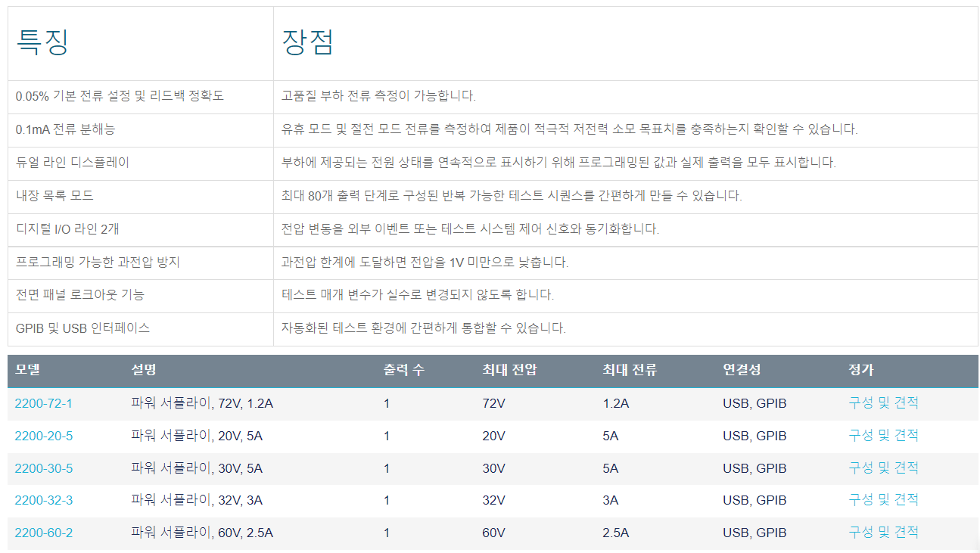
Task: Select the GPIB 및 USB 인터페이스 cell
Action: (141, 329)
